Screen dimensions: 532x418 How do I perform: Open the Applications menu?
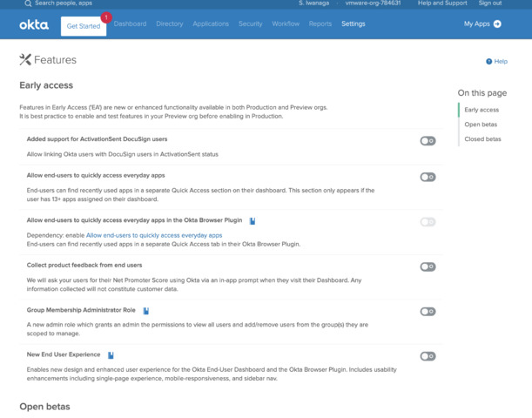[x=211, y=24]
